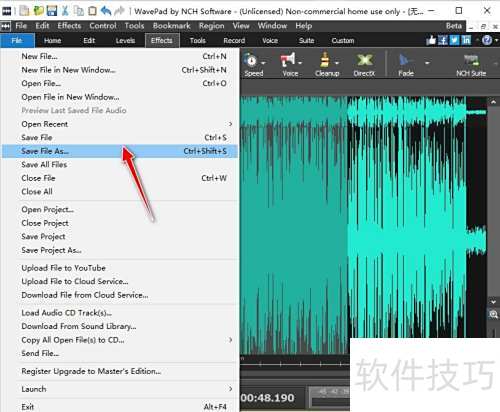Open the Cleanup broom tool
This screenshot has width=500, height=412.
pyautogui.click(x=327, y=65)
